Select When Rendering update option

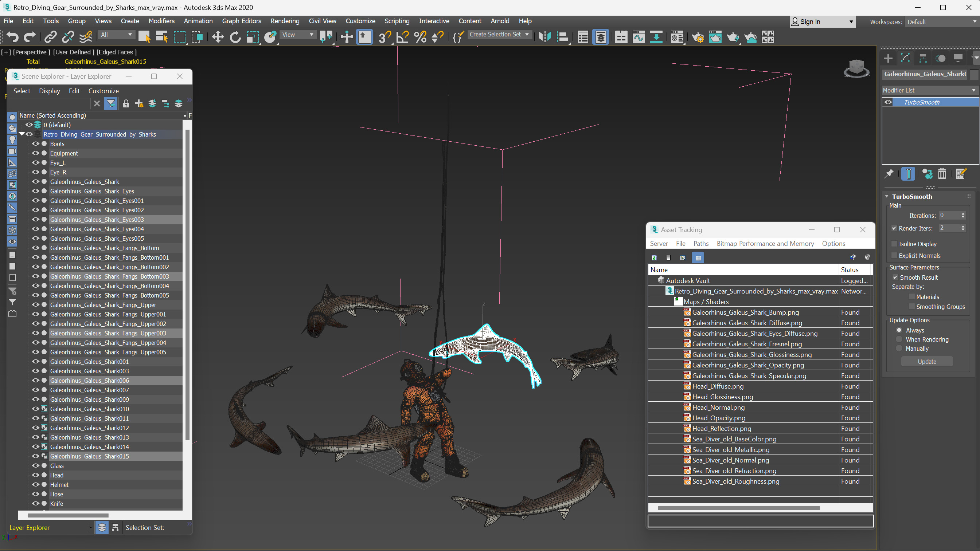click(899, 339)
